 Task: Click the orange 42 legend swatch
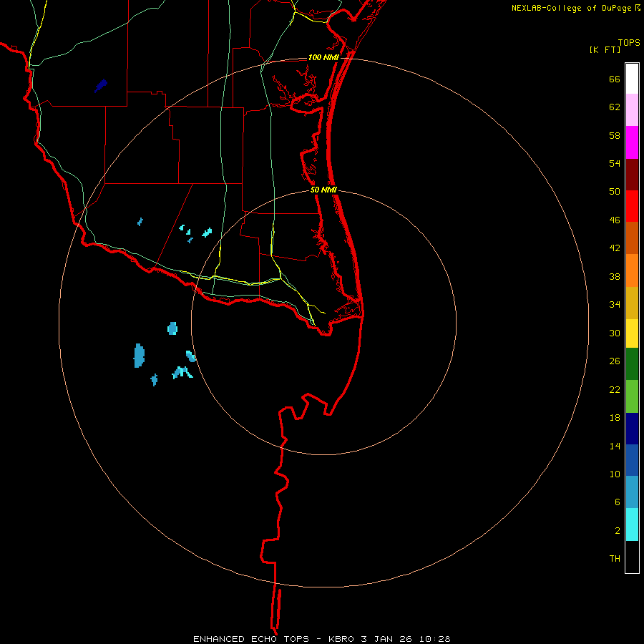(632, 270)
